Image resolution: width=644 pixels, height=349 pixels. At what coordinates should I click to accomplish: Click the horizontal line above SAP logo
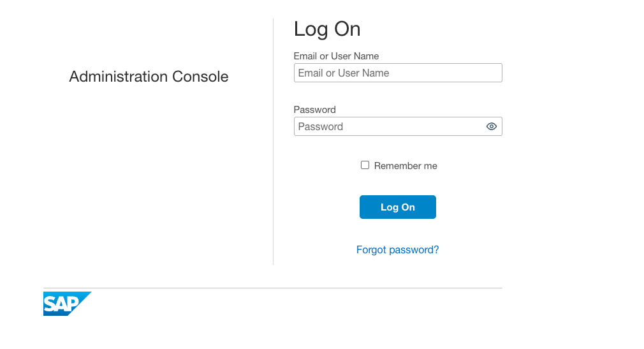(x=273, y=288)
